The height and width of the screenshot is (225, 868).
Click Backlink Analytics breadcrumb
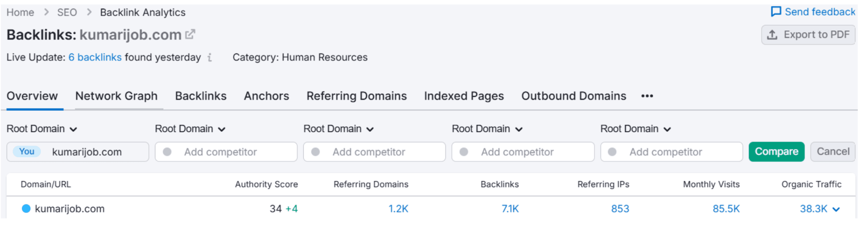pos(143,12)
